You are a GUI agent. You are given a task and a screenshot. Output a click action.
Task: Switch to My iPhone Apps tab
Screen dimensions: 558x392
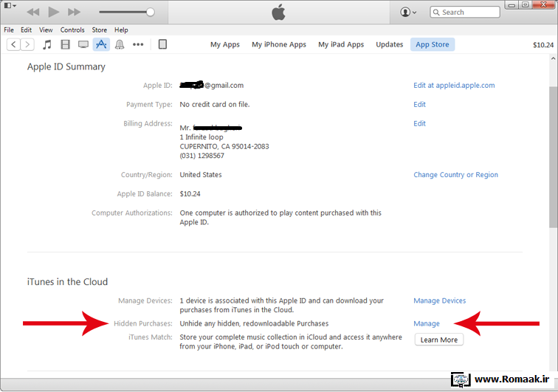[279, 44]
